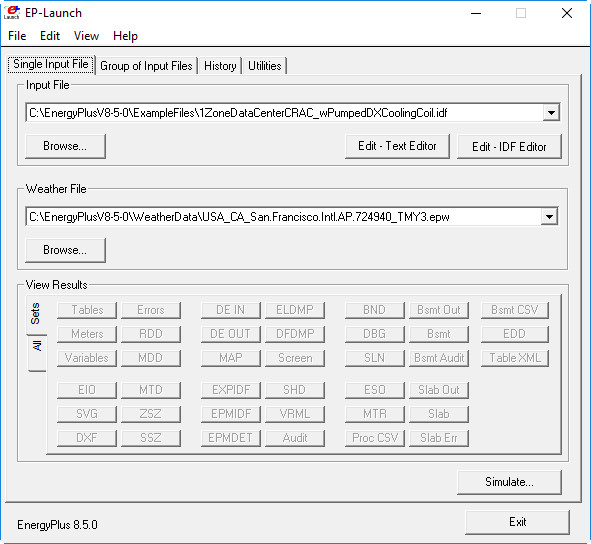
Task: Click the Meters results button
Action: point(87,334)
